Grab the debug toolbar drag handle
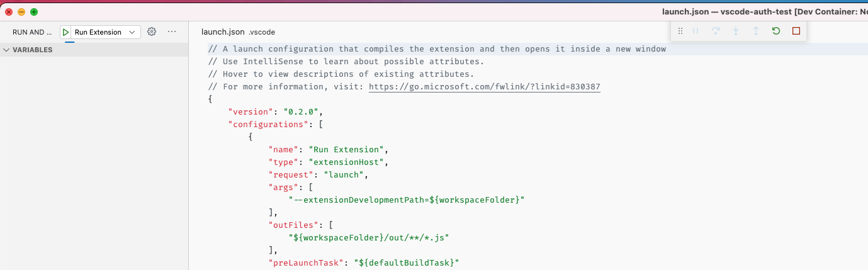Screen dimensions: 868x270 pos(680,31)
